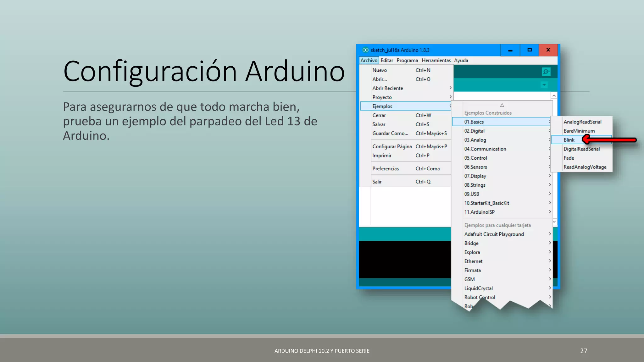Load the ReadAnalogVoltage example
Image resolution: width=644 pixels, height=362 pixels.
click(582, 167)
